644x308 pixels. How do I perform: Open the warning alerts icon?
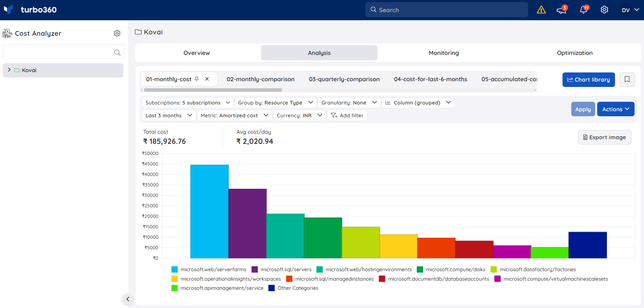pyautogui.click(x=541, y=10)
